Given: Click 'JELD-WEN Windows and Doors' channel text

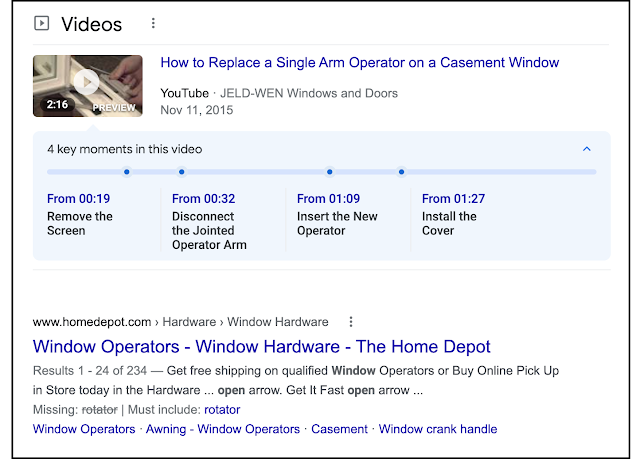Looking at the screenshot, I should [309, 93].
